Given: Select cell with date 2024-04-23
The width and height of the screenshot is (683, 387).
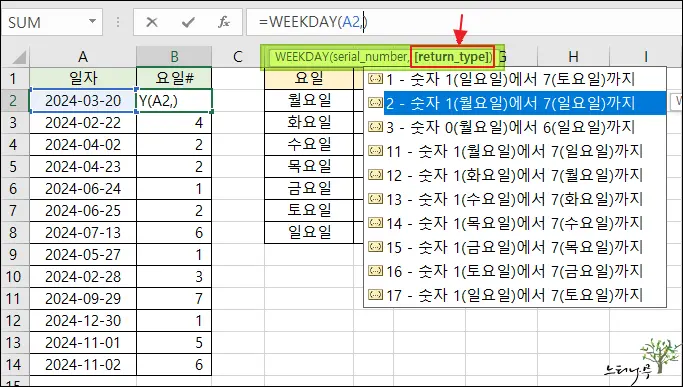Looking at the screenshot, I should pos(83,166).
